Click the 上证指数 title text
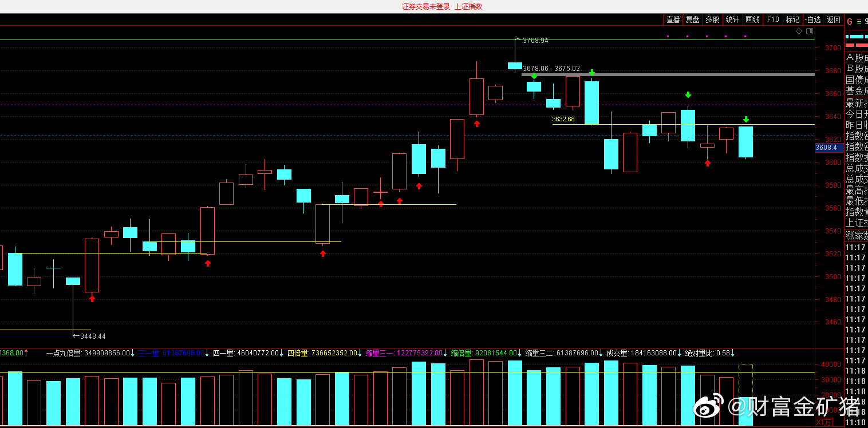868x428 pixels. [468, 7]
